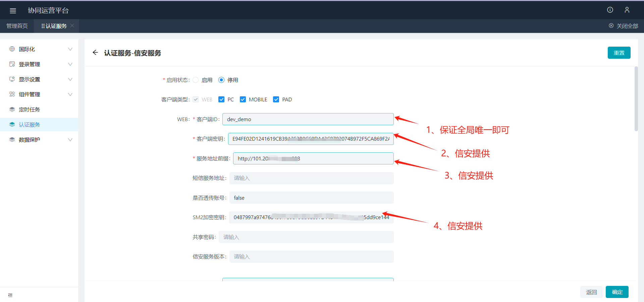
Task: Toggle the MOBILE checkbox
Action: pos(243,99)
